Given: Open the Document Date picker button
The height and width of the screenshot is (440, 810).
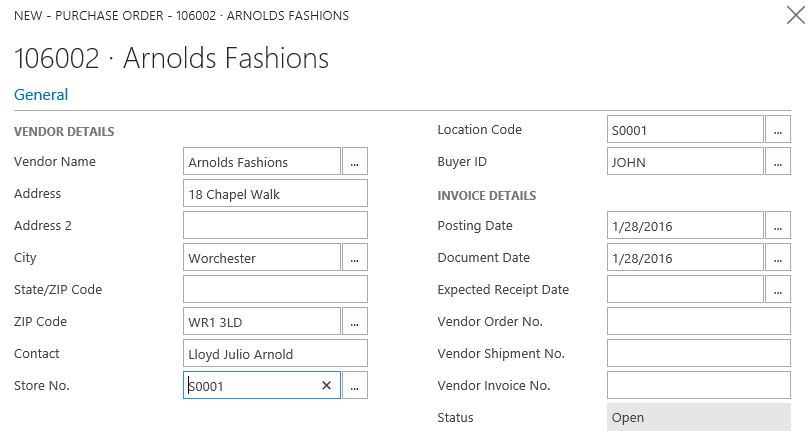Looking at the screenshot, I should click(x=778, y=257).
